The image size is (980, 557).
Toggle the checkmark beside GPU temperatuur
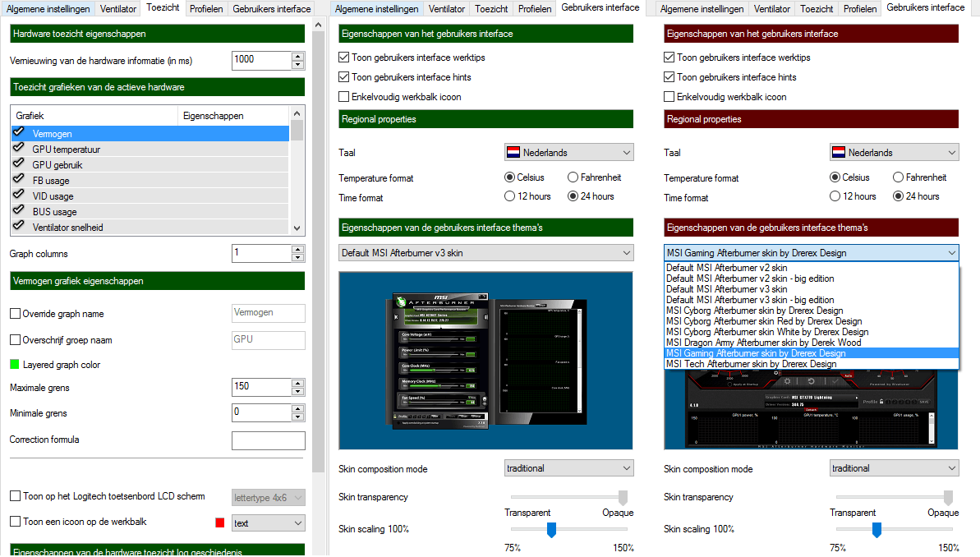coord(19,148)
